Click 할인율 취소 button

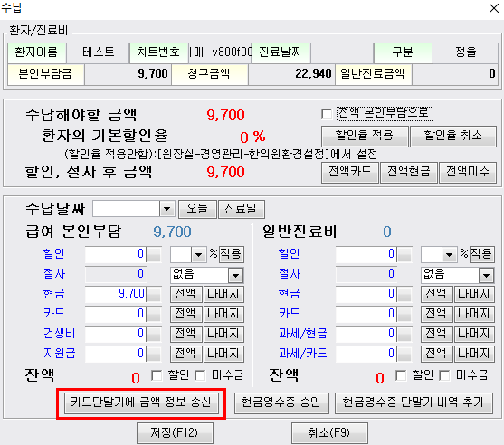(453, 136)
